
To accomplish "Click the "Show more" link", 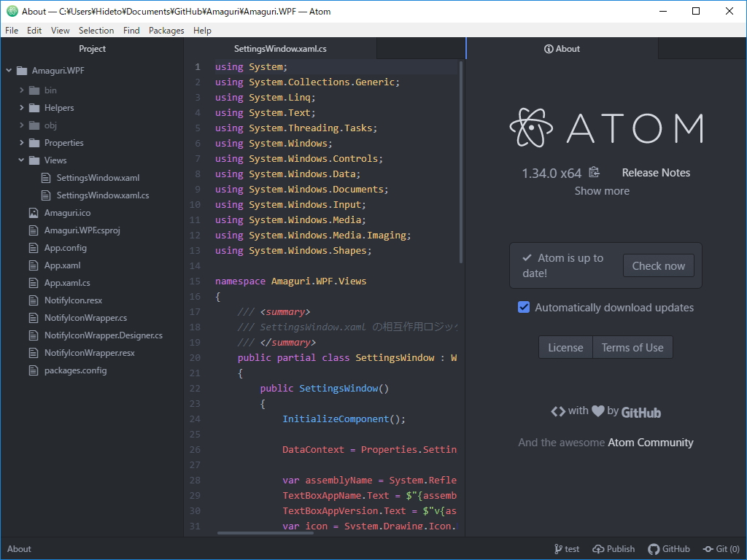I will click(x=601, y=190).
